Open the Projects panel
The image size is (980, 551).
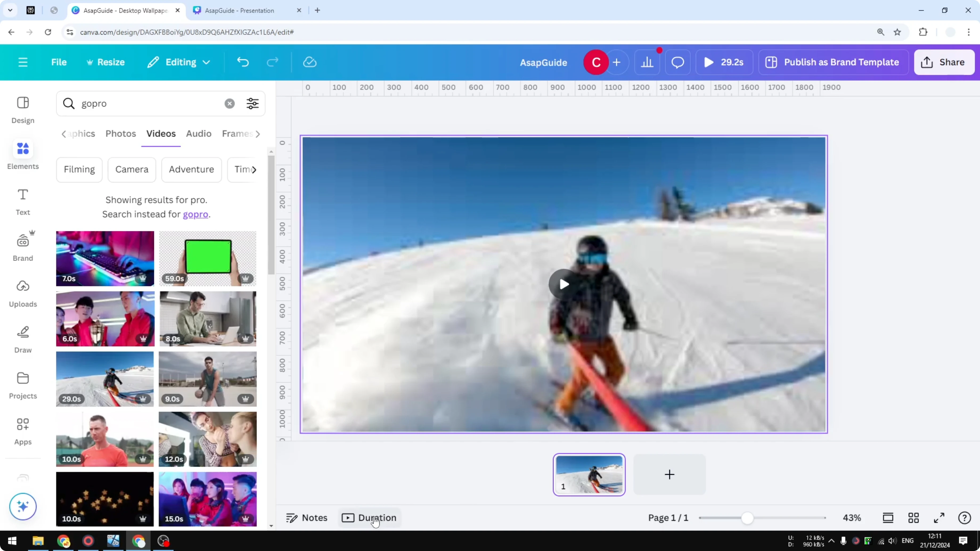click(22, 385)
